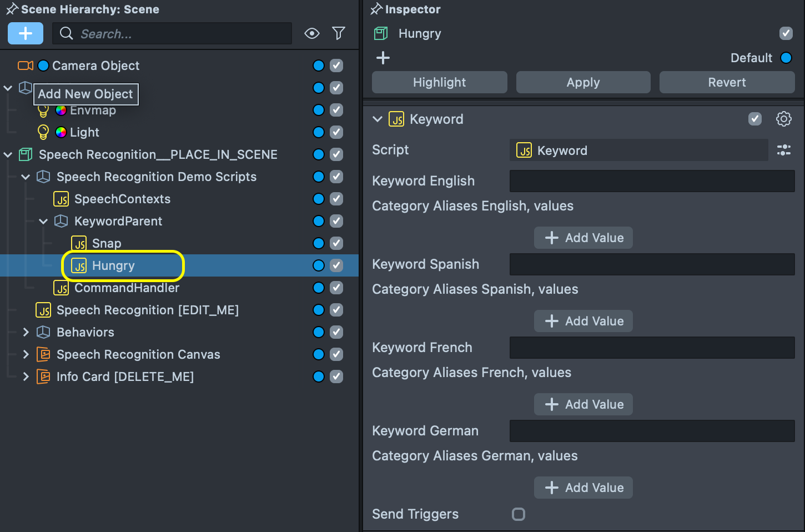Viewport: 805px width, 532px height.
Task: Open the Keyword component settings gear
Action: (x=783, y=119)
